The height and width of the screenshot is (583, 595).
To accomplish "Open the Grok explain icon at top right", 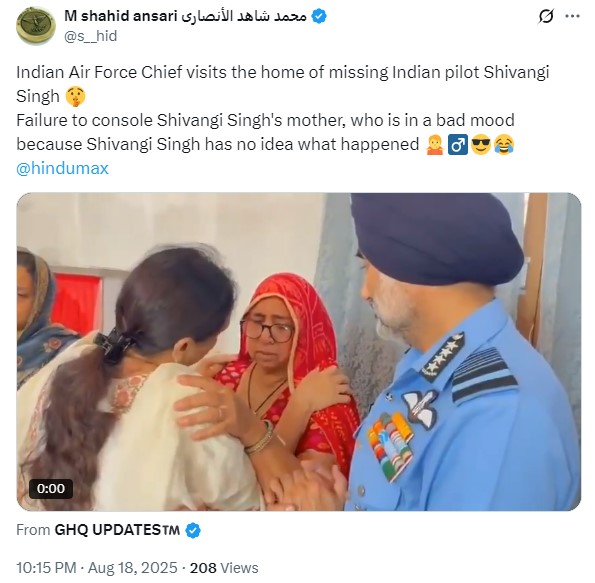I will (x=545, y=17).
